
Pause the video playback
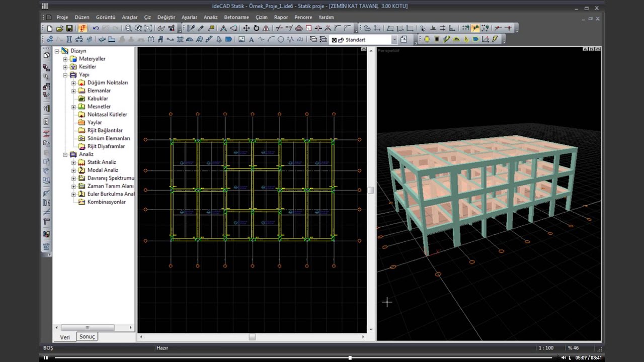[45, 357]
